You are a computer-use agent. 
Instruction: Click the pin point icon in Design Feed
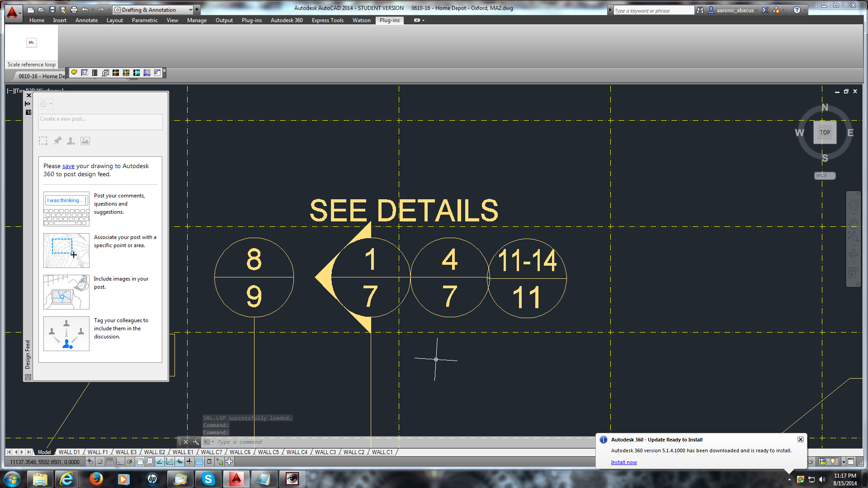pyautogui.click(x=57, y=141)
